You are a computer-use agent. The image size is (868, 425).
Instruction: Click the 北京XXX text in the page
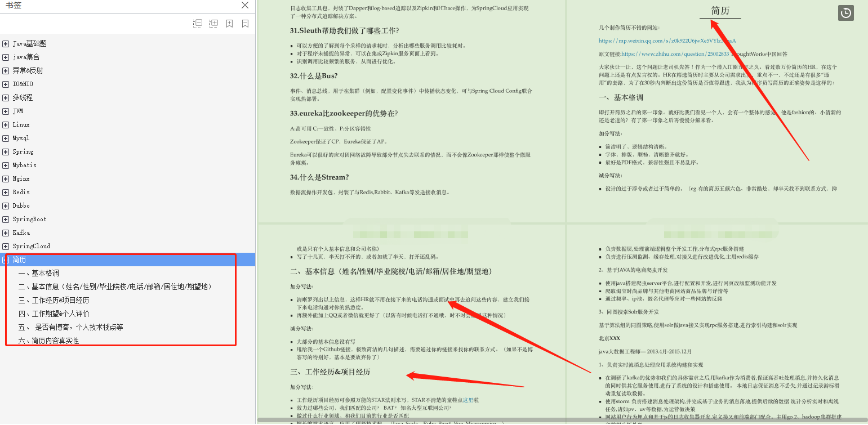click(609, 338)
